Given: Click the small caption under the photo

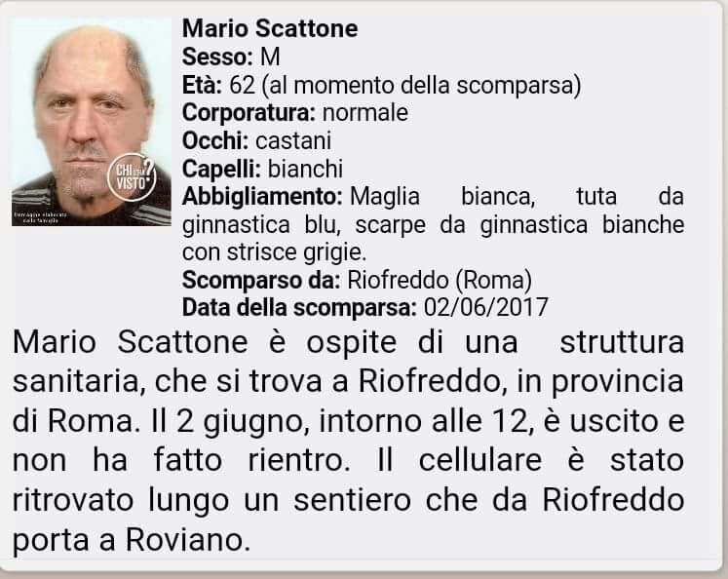Looking at the screenshot, I should pos(41,217).
